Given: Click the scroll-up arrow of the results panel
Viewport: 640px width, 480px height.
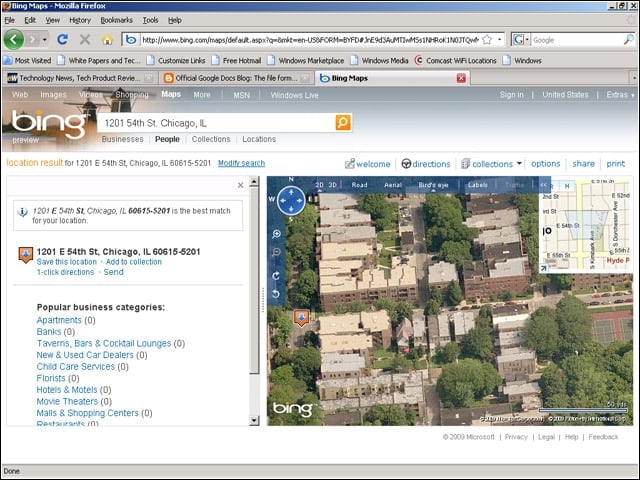Looking at the screenshot, I should [x=254, y=181].
